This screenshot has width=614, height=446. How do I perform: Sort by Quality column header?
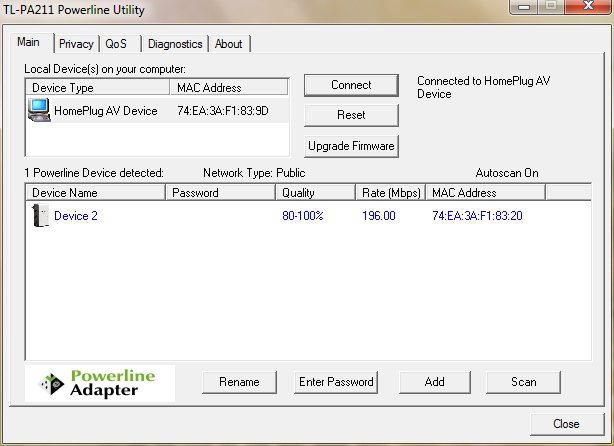tap(314, 193)
